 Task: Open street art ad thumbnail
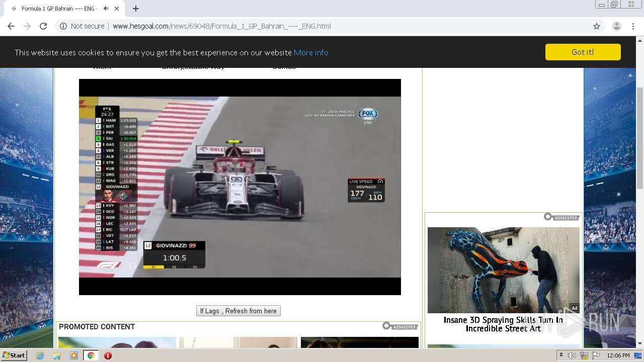click(504, 270)
